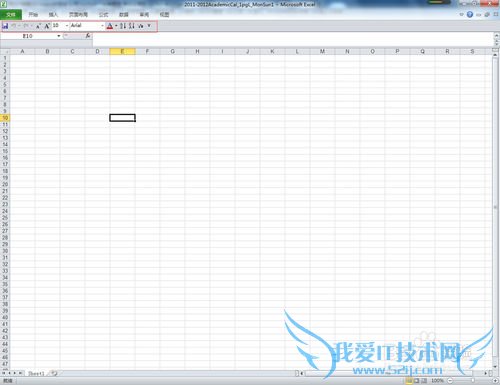The image size is (500, 385).
Task: Expand the formula bar with right-edge arrow
Action: [496, 35]
